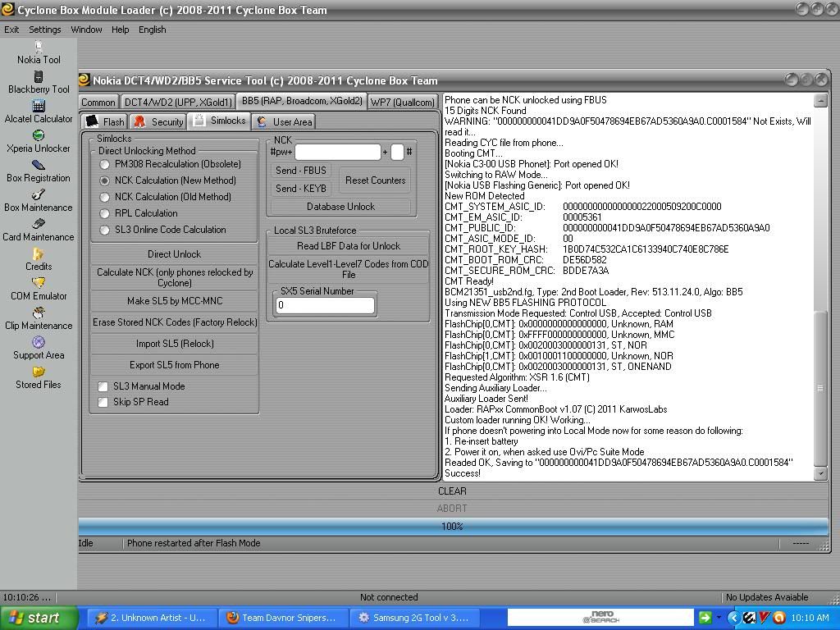Click the SX5 Serial Number input field
840x630 pixels.
click(325, 305)
